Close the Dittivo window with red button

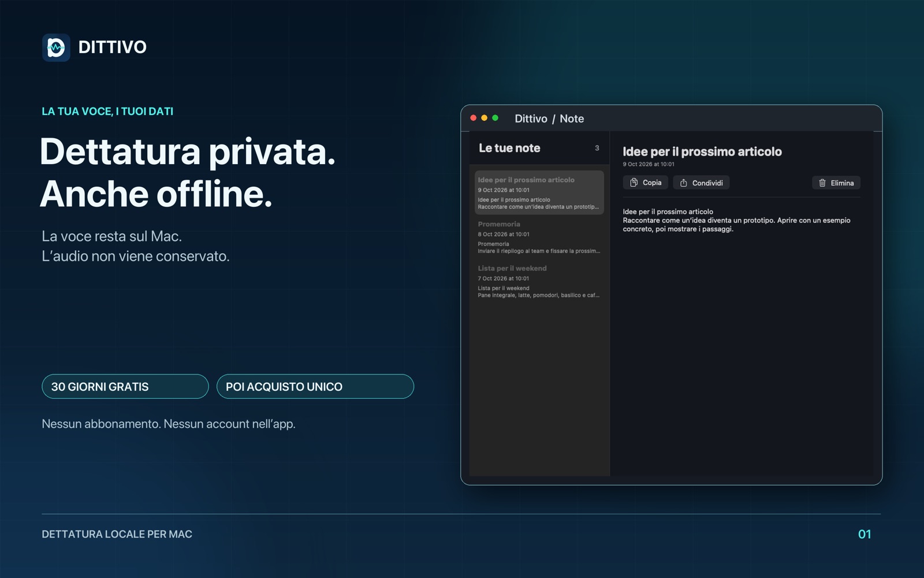point(474,118)
